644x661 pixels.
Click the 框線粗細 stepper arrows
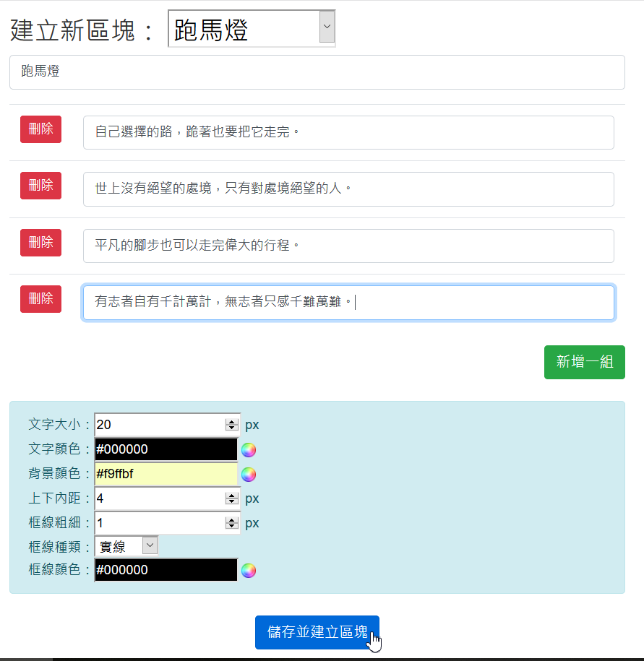tap(231, 523)
